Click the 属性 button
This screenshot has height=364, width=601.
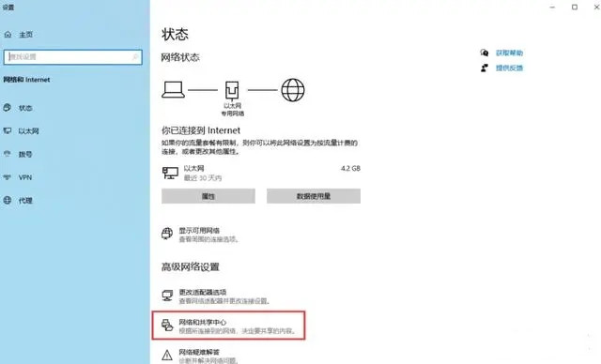pyautogui.click(x=208, y=196)
